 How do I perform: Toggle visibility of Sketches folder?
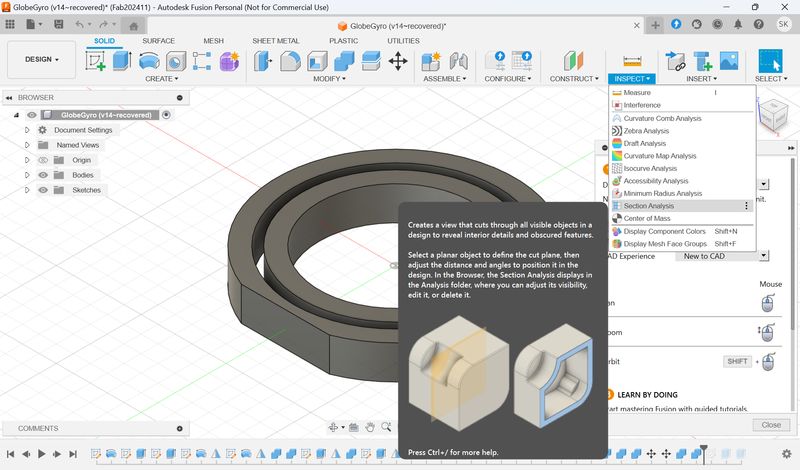[x=43, y=190]
